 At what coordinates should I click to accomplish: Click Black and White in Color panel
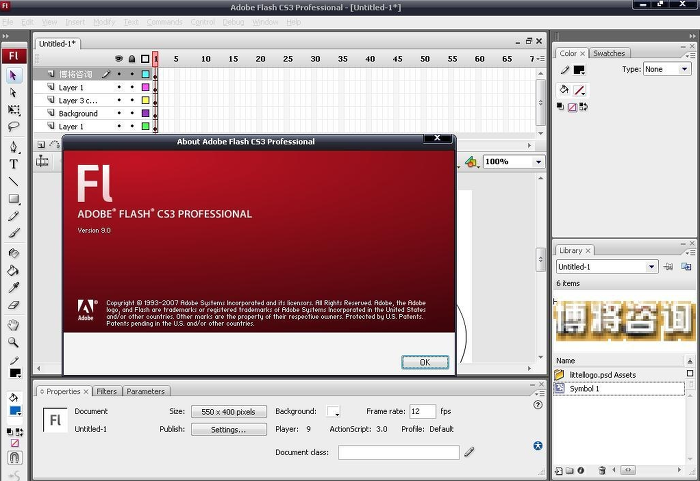560,107
